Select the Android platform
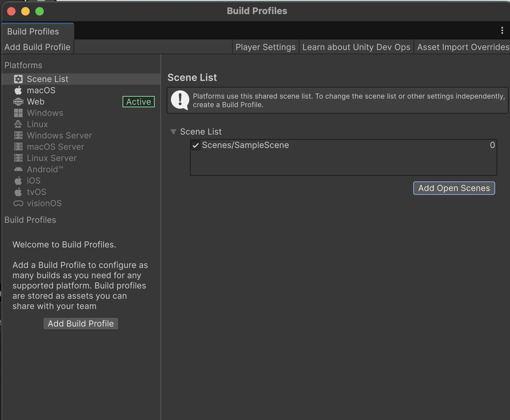Image resolution: width=510 pixels, height=420 pixels. [81, 169]
